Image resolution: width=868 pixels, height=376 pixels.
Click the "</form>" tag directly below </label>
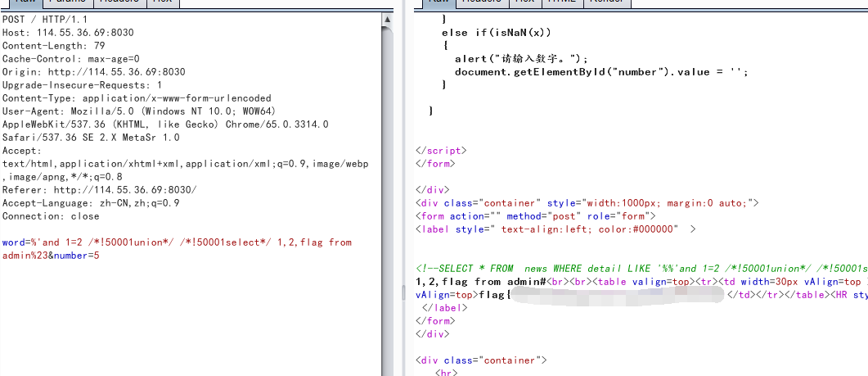click(x=436, y=320)
